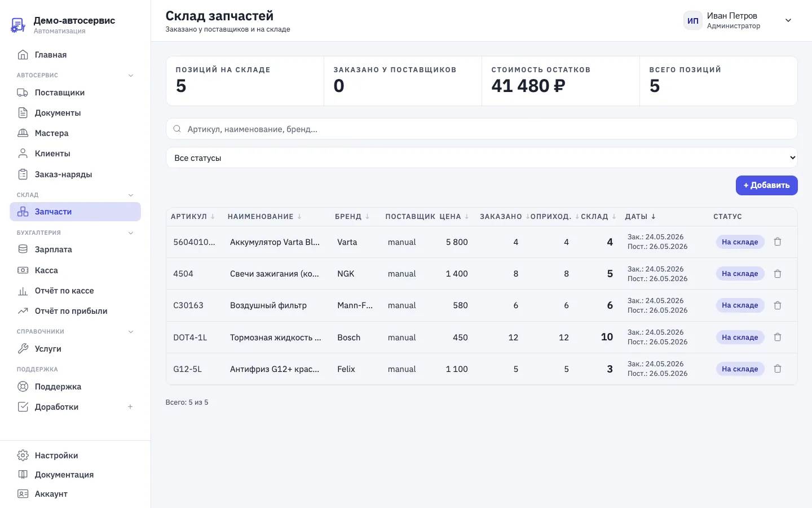Open Заказ-наряды in the sidebar
The height and width of the screenshot is (508, 812).
point(76,174)
